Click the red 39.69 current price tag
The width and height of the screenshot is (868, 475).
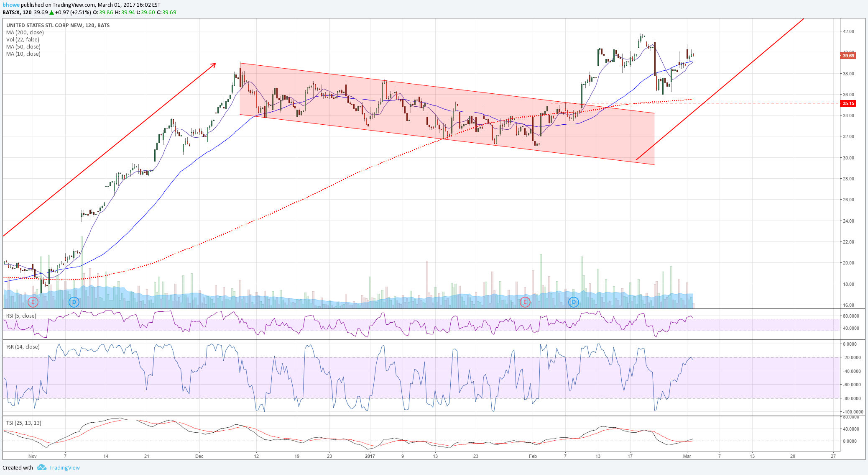pos(848,56)
